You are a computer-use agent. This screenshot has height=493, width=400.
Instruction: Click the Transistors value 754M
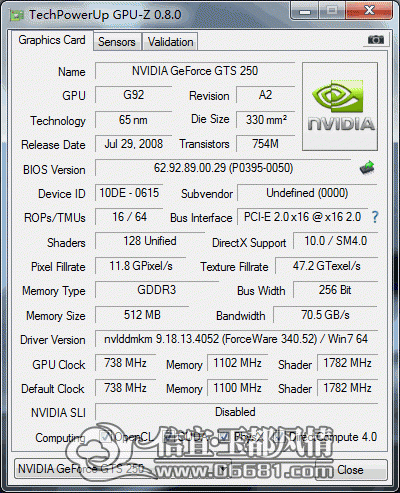(265, 144)
